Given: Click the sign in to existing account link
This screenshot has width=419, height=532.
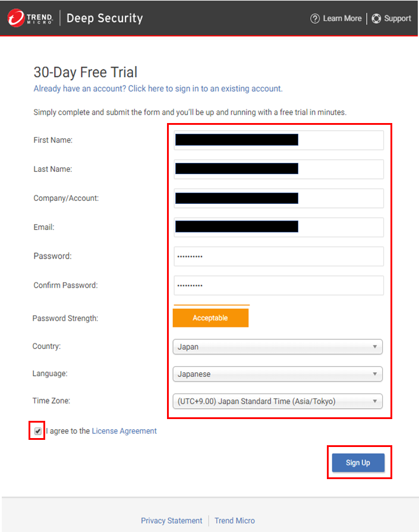Looking at the screenshot, I should pos(158,89).
